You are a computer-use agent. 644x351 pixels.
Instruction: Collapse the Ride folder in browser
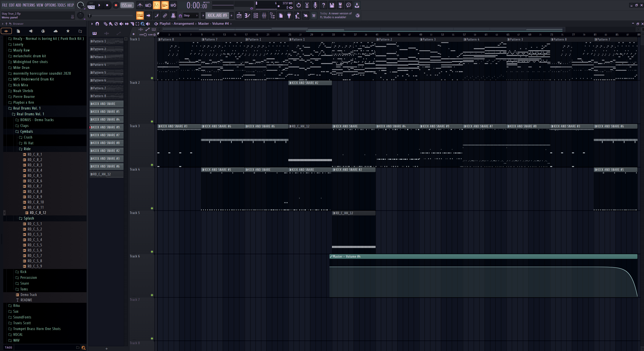point(27,149)
